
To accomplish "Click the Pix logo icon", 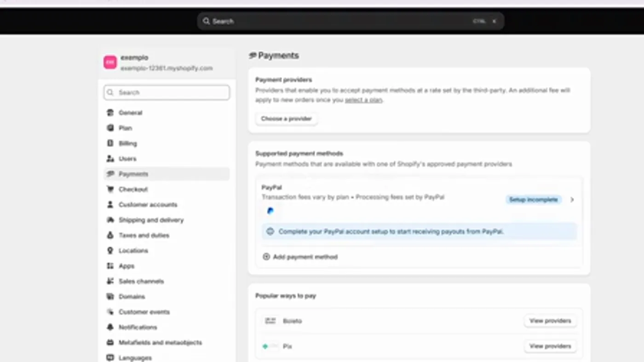I will (x=270, y=346).
